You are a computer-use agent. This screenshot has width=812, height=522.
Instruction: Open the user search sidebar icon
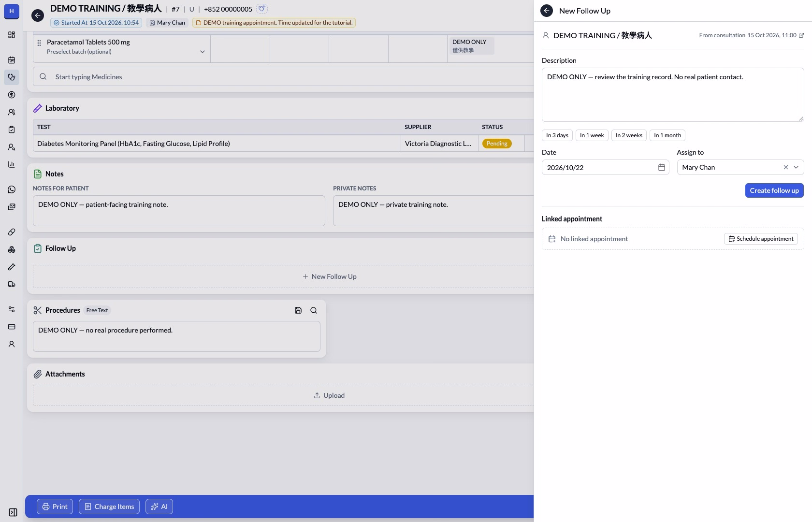(12, 147)
